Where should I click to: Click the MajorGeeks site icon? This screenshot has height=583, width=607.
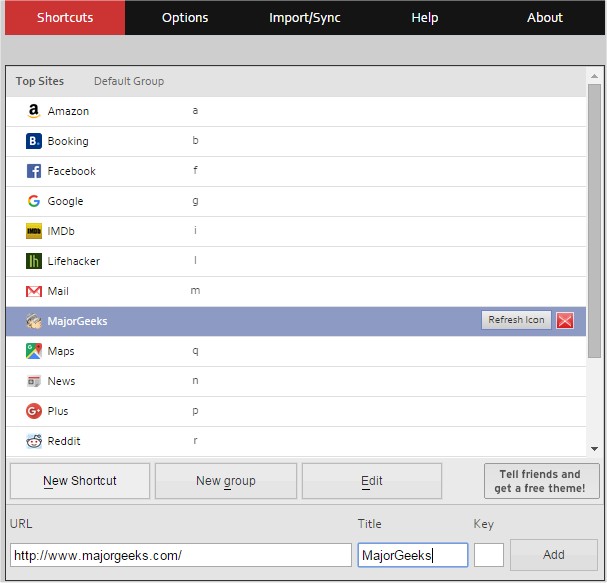click(34, 321)
